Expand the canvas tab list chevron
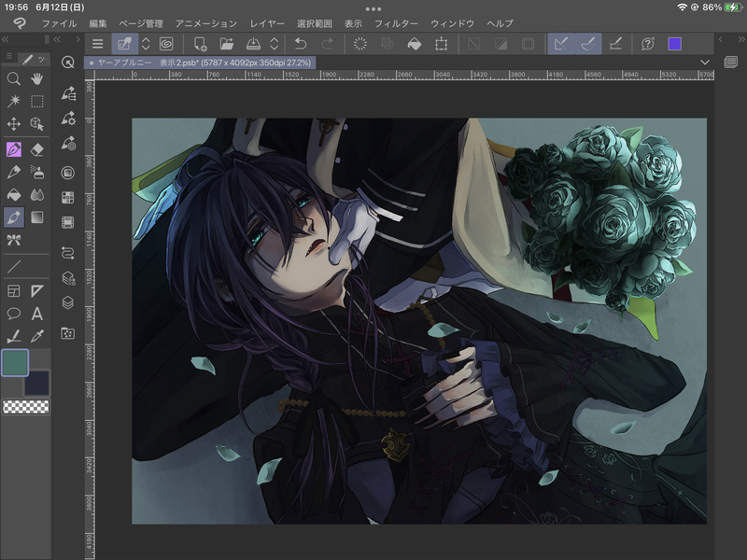747x560 pixels. tap(705, 63)
